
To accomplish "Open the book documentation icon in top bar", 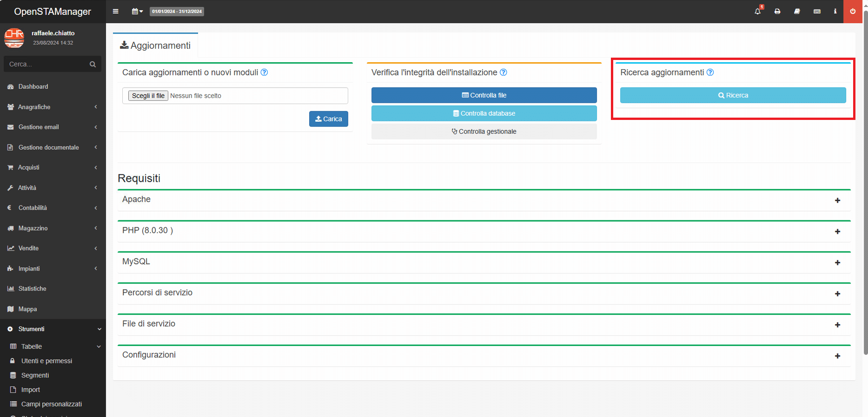I will pos(797,12).
